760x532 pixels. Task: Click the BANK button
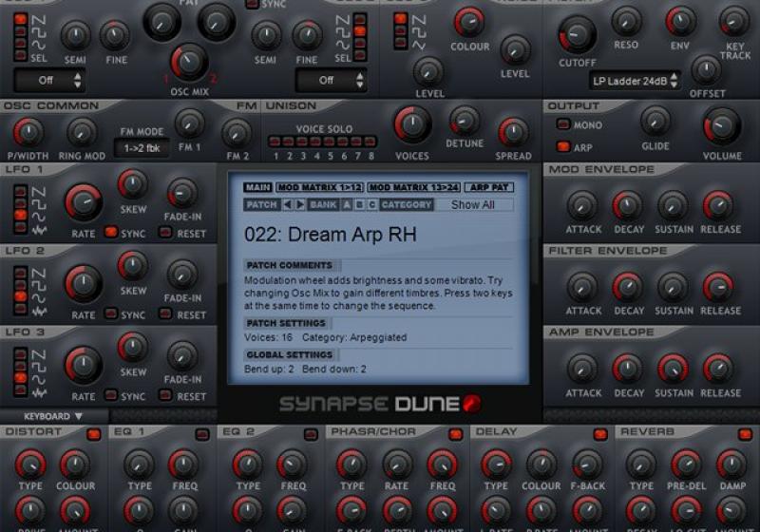[323, 204]
